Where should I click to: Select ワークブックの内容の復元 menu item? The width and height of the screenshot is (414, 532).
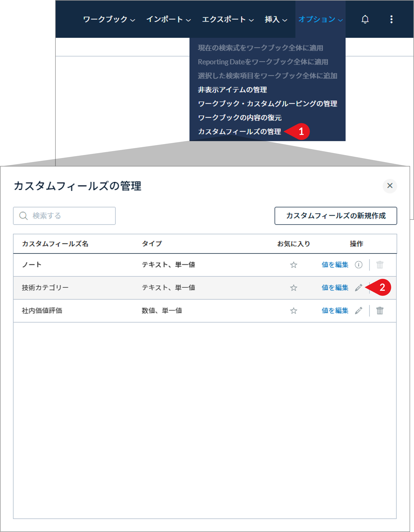point(240,118)
